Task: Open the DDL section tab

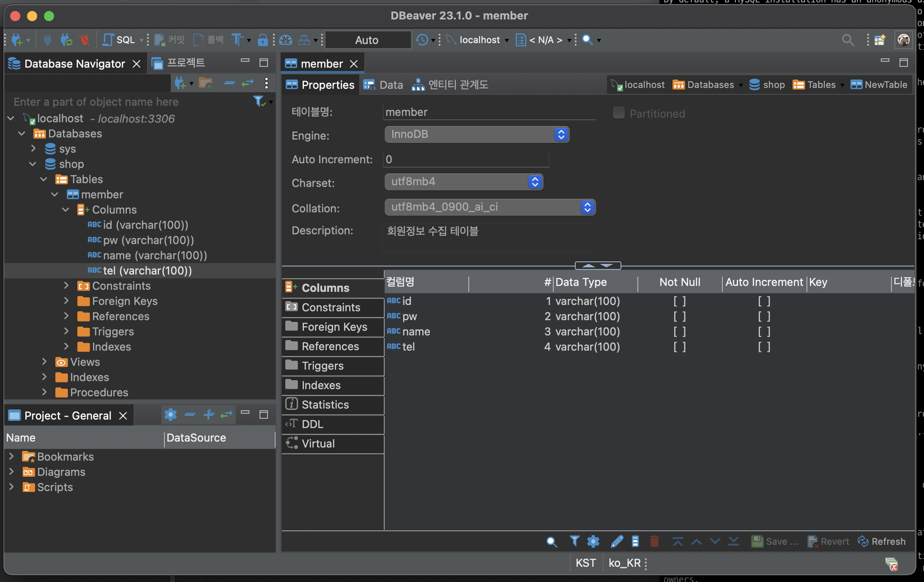Action: point(312,424)
